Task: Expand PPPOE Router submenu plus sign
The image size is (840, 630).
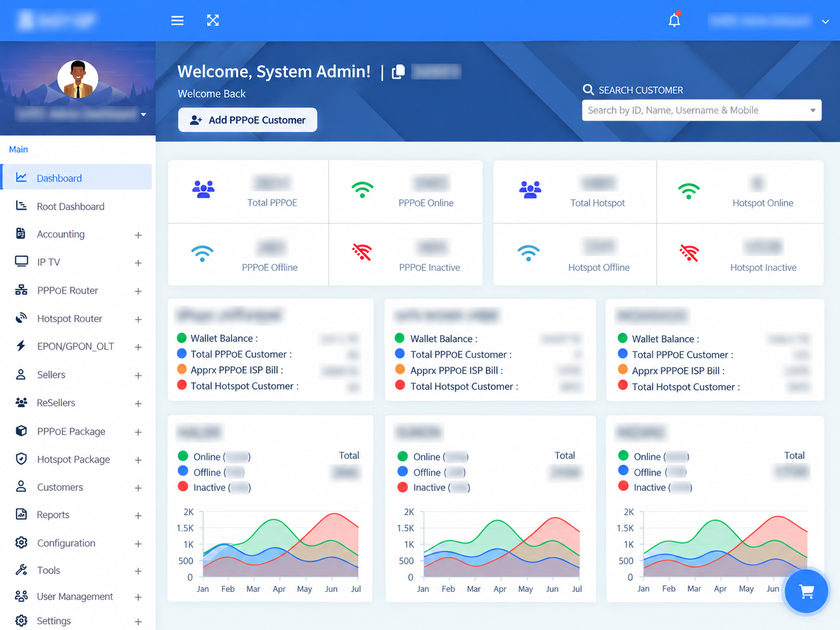Action: point(138,291)
